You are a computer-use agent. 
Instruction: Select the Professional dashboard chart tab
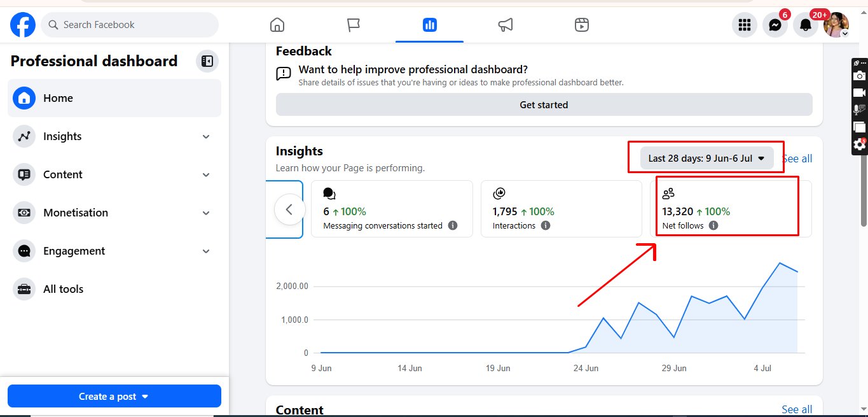429,25
